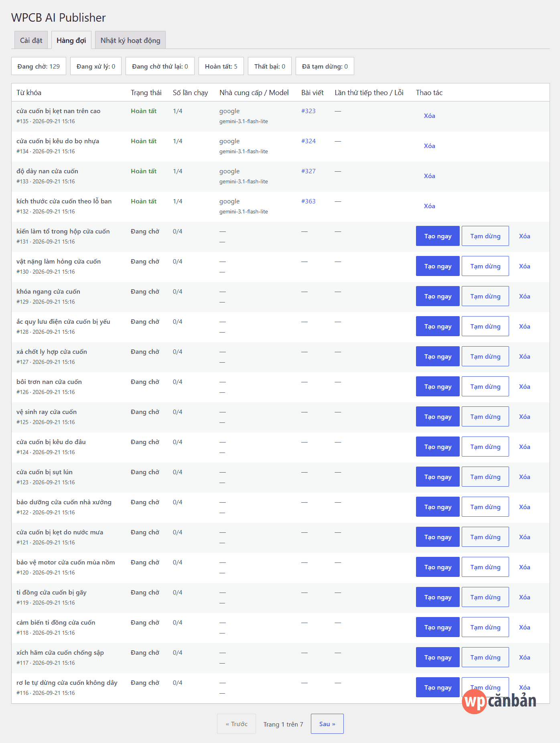Screen dimensions: 560x743
Task: Click Tạm dừng for 'bảo vệ motor cửa cuốn mùa nồm'
Action: tap(485, 567)
